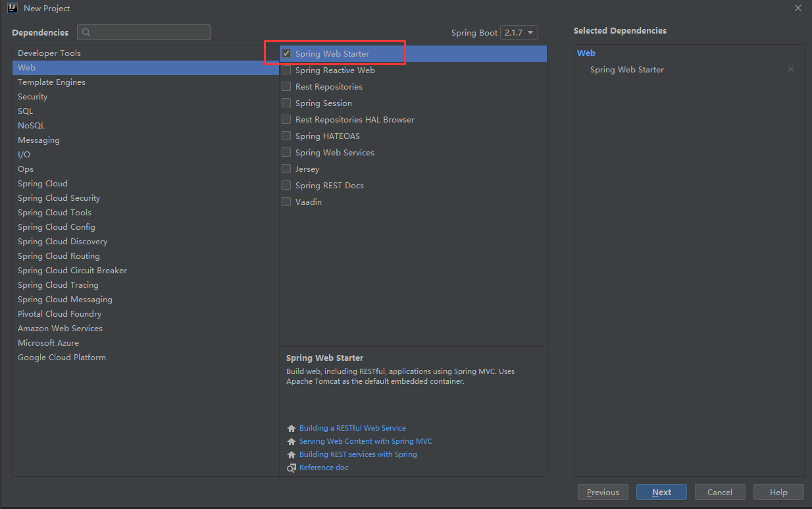The width and height of the screenshot is (812, 509).
Task: Open the Reference doc link
Action: click(x=324, y=468)
